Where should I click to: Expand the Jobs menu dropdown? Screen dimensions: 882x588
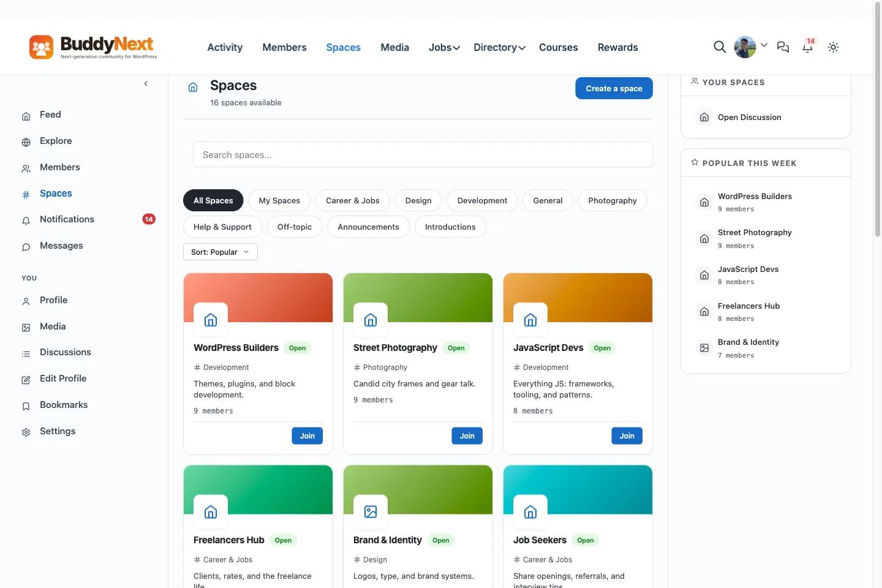[444, 47]
